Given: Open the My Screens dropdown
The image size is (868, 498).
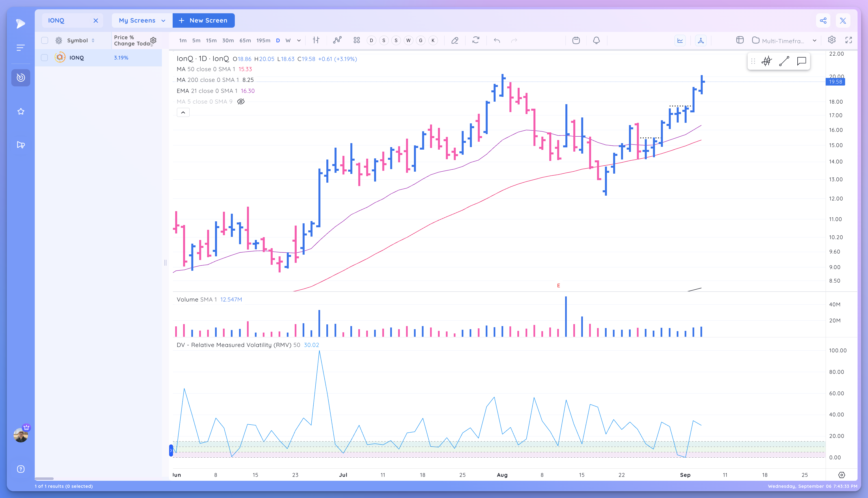Looking at the screenshot, I should tap(141, 21).
